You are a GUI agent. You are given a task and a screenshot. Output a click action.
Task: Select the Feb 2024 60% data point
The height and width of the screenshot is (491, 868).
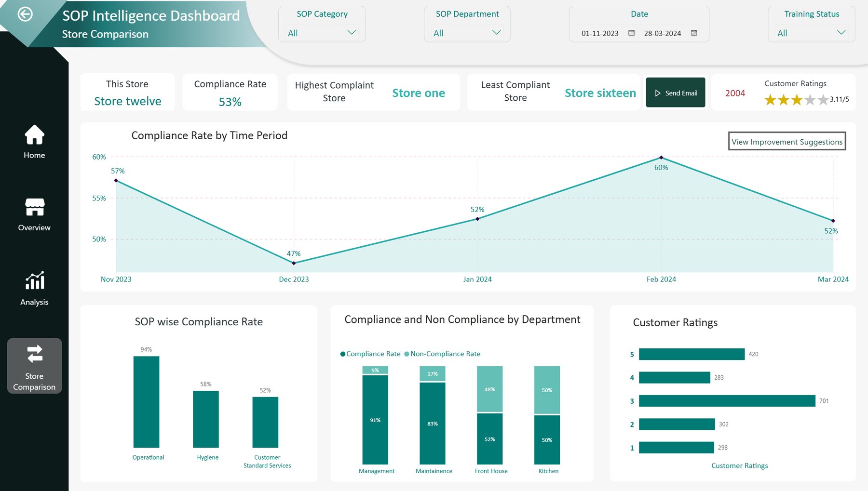[661, 158]
